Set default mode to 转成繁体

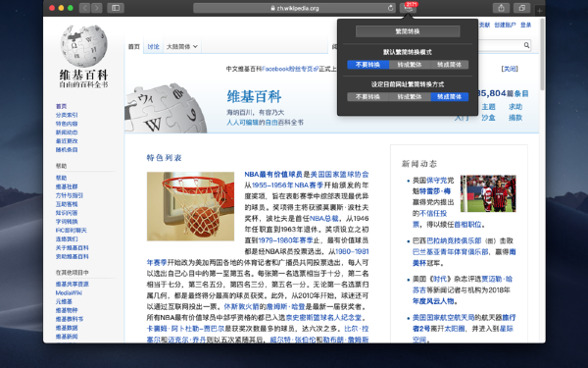click(x=410, y=65)
